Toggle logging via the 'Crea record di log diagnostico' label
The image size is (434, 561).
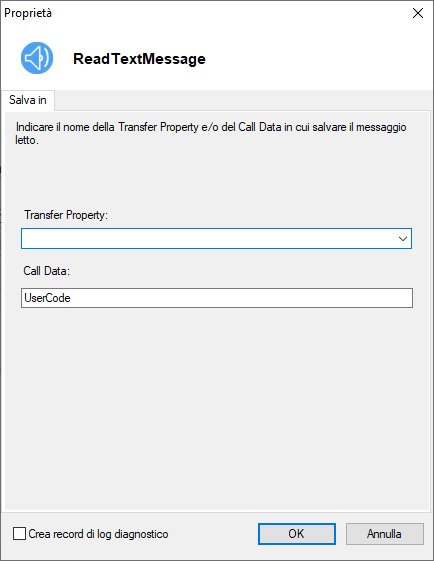(98, 534)
